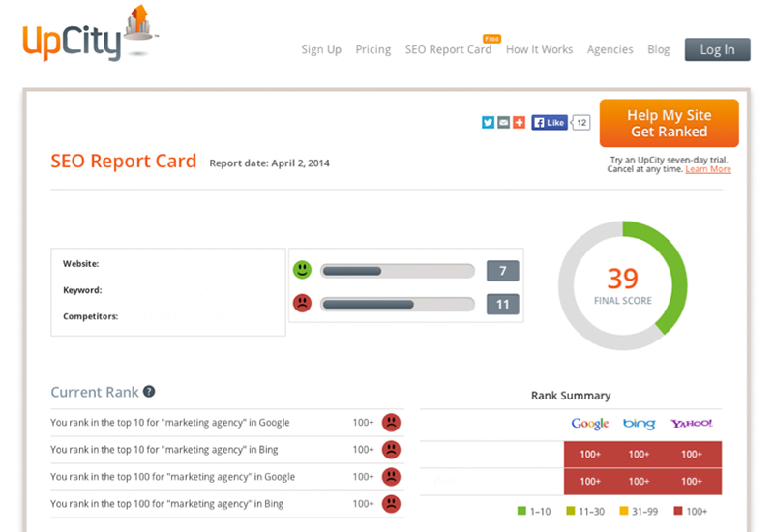Click the Yahoo logo in Rank Summary
This screenshot has width=774, height=532.
coord(691,424)
